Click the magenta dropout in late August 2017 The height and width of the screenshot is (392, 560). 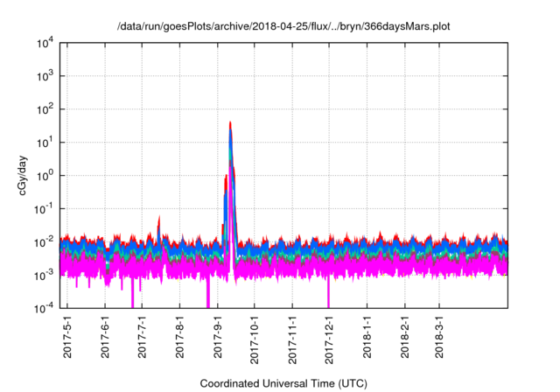click(x=208, y=293)
